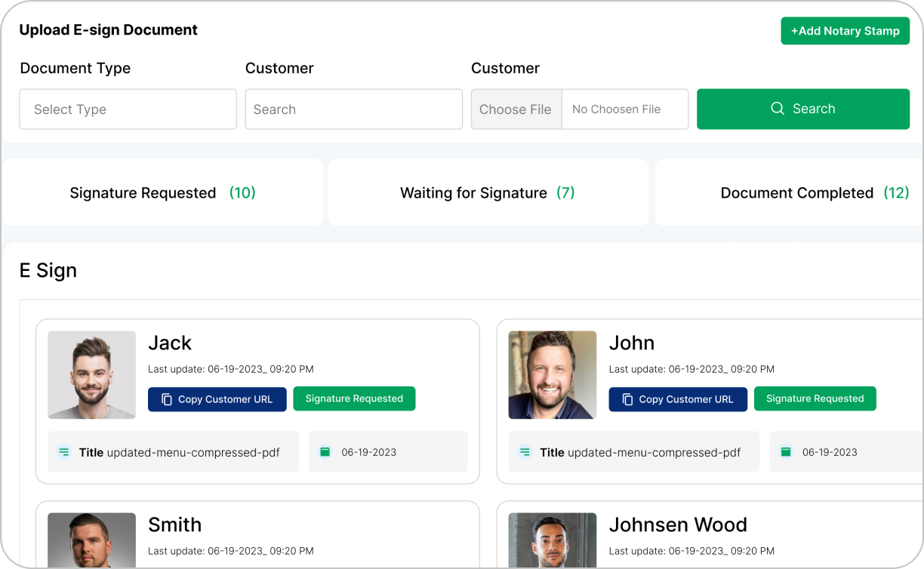The width and height of the screenshot is (924, 569).
Task: Click the +Add Notary Stamp button
Action: pos(845,31)
